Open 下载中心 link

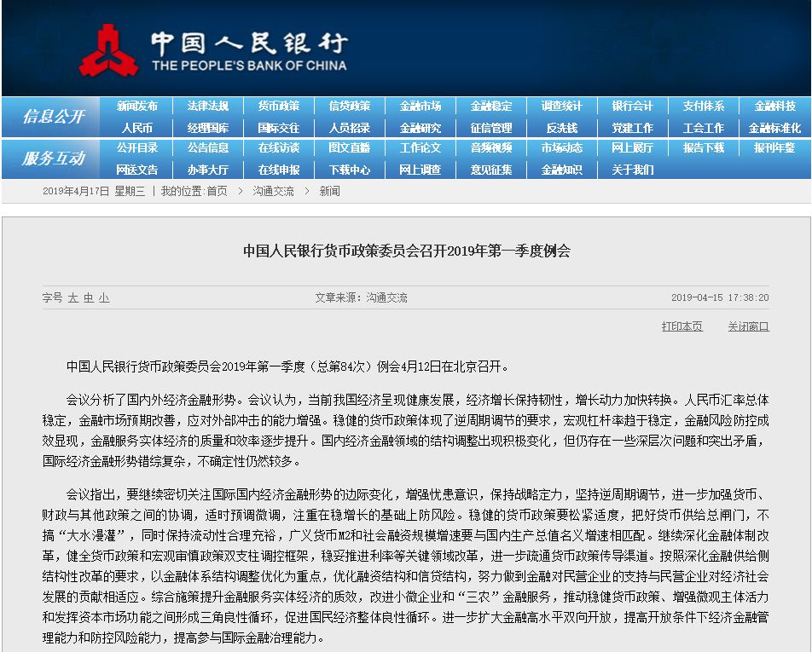[350, 170]
